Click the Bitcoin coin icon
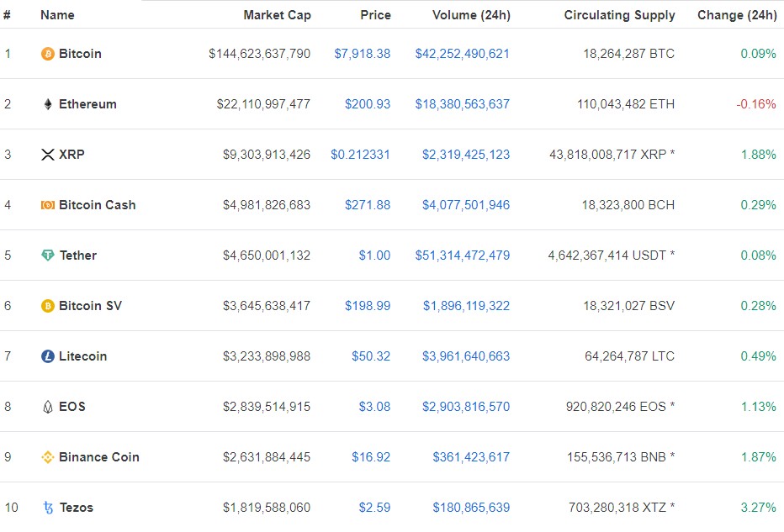 tap(47, 54)
